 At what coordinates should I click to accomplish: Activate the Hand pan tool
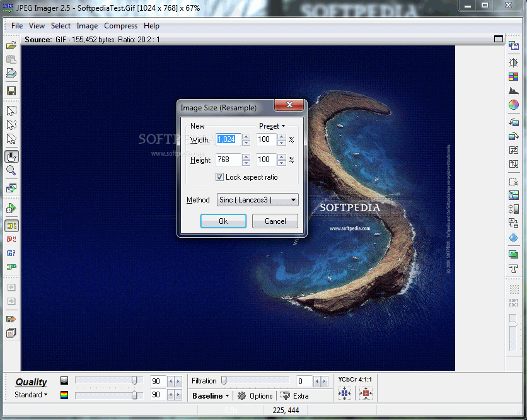click(x=11, y=156)
